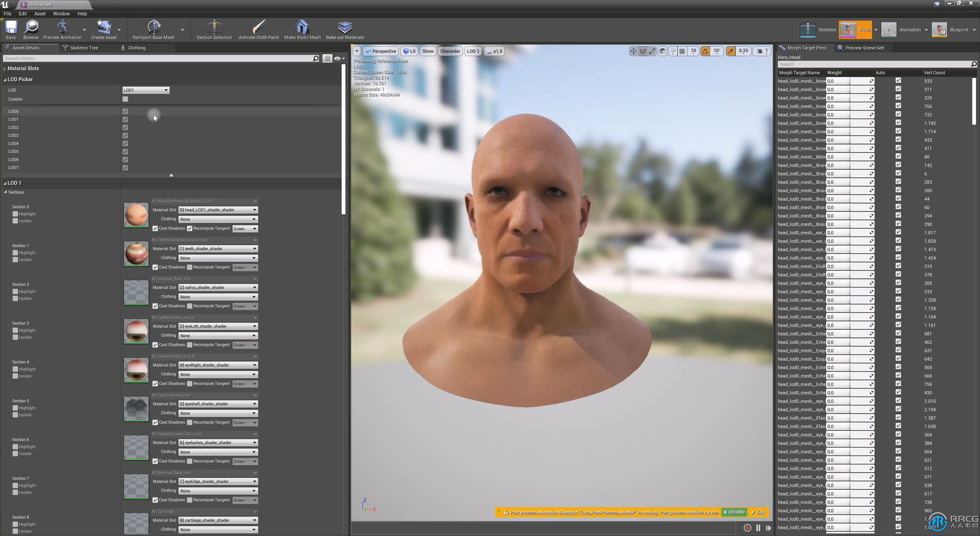
Task: Open Material Slot dropdown head_LOD1_shader_shader
Action: pyautogui.click(x=218, y=210)
